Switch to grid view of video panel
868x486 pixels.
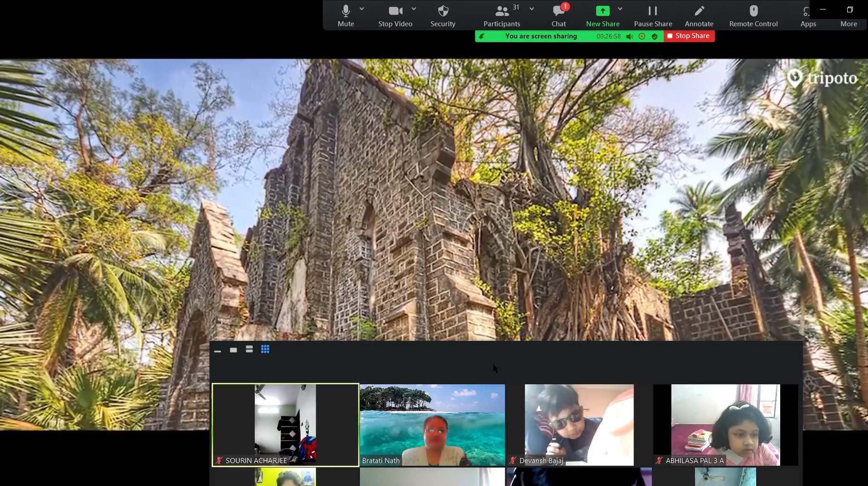pos(265,349)
